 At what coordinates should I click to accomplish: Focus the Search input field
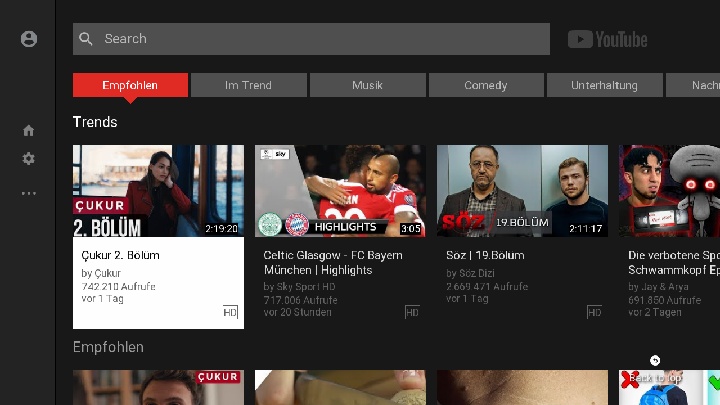pos(320,39)
